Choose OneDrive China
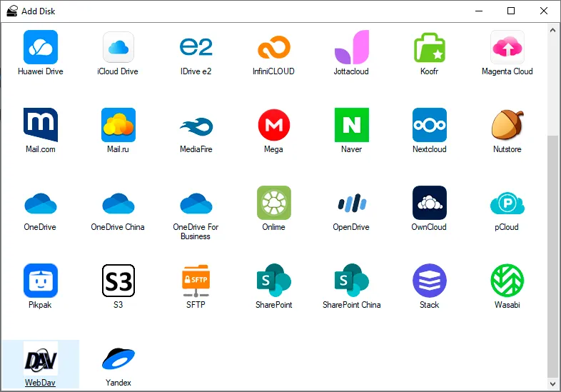The width and height of the screenshot is (561, 392). [x=118, y=203]
